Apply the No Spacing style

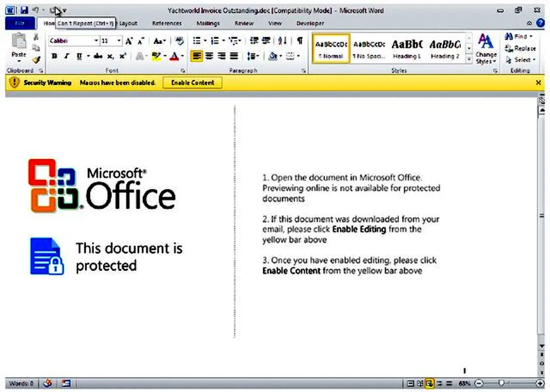(369, 49)
